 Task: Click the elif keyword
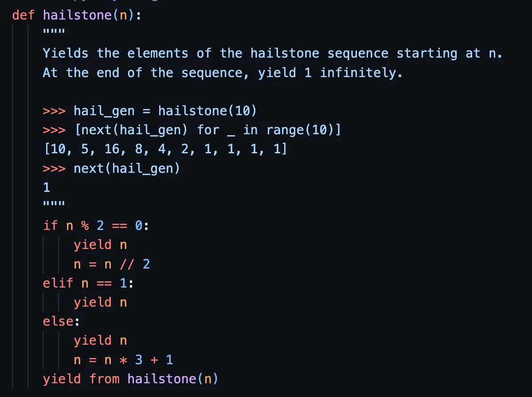click(58, 283)
